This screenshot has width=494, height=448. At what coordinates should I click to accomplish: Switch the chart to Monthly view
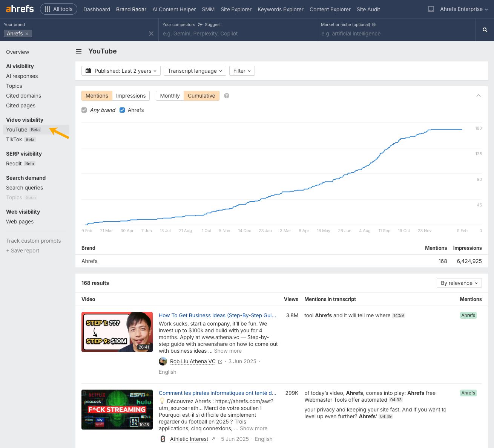[169, 96]
